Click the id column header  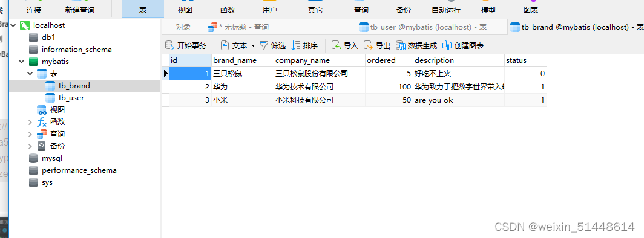pos(190,60)
